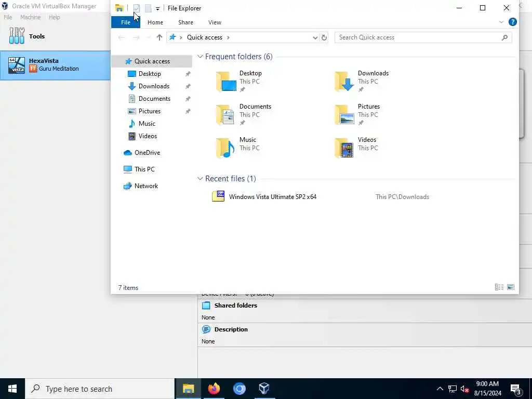Click the Search Quick access field
The image size is (532, 399).
coord(423,37)
